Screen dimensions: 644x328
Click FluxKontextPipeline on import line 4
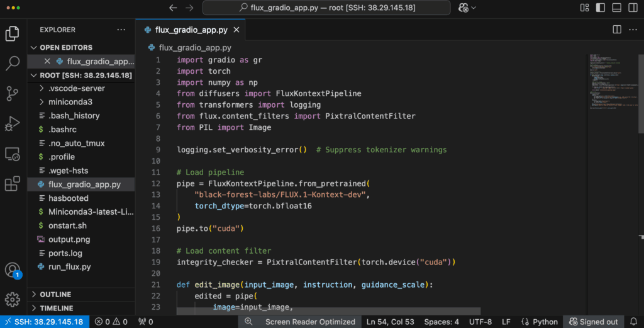pyautogui.click(x=319, y=93)
